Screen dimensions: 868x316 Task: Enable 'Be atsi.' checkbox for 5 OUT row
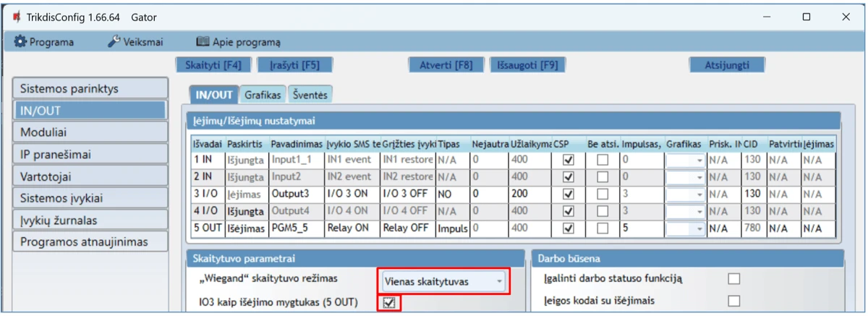[602, 229]
